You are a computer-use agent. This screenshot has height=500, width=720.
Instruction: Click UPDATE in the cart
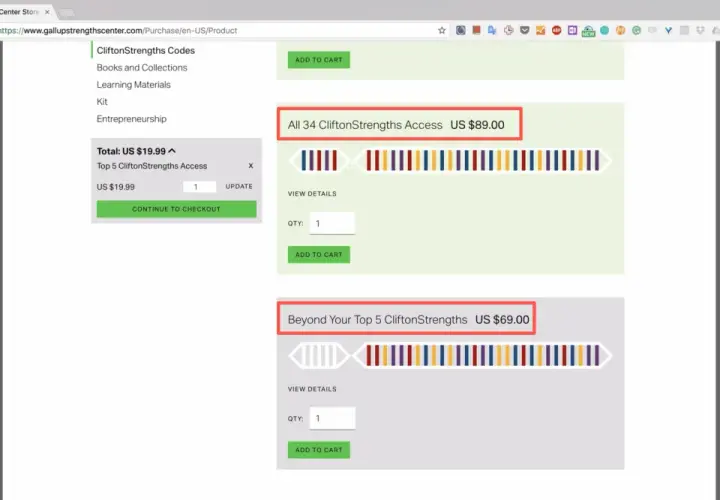pos(239,186)
